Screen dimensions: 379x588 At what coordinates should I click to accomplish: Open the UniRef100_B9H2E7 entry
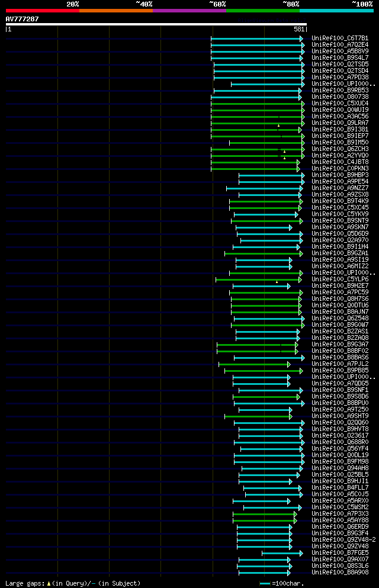pos(340,286)
